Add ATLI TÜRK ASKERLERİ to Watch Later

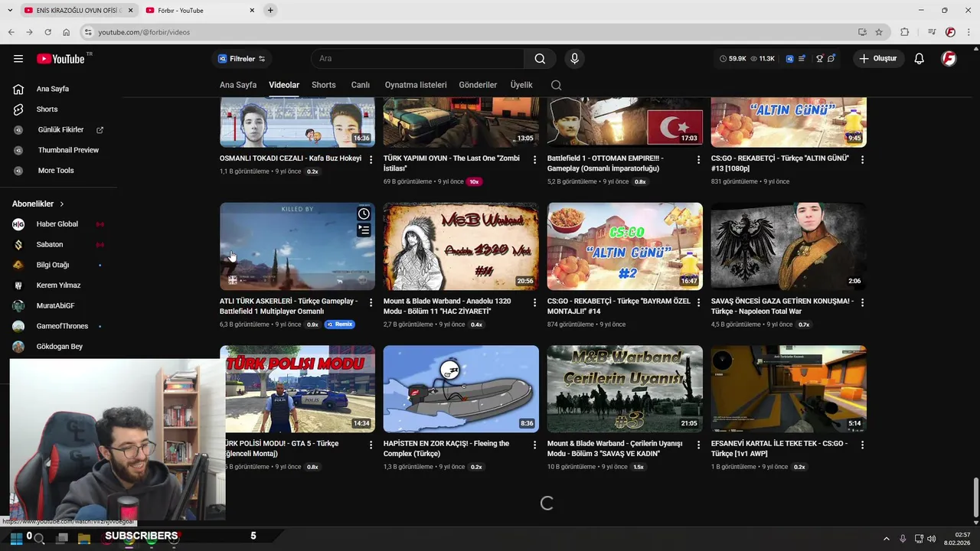[x=364, y=214]
